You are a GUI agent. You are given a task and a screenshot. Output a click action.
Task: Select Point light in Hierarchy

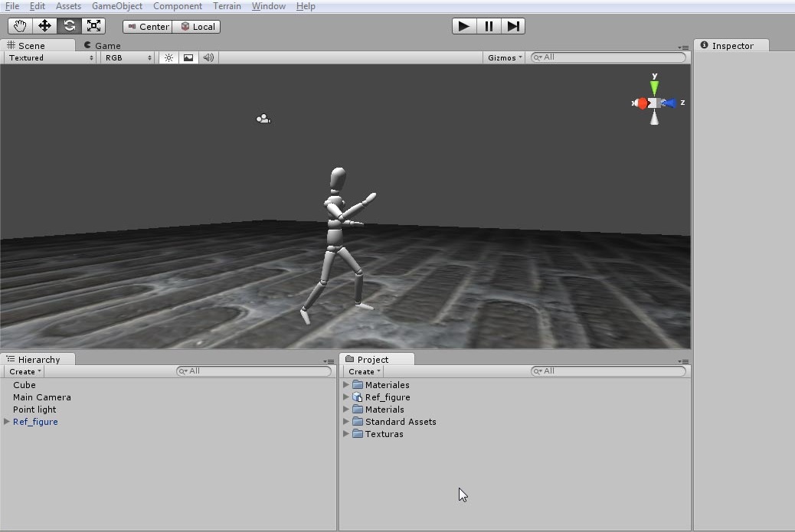point(34,410)
